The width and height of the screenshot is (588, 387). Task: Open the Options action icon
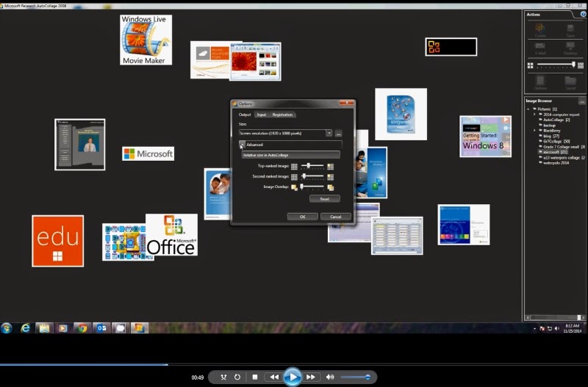pyautogui.click(x=540, y=83)
